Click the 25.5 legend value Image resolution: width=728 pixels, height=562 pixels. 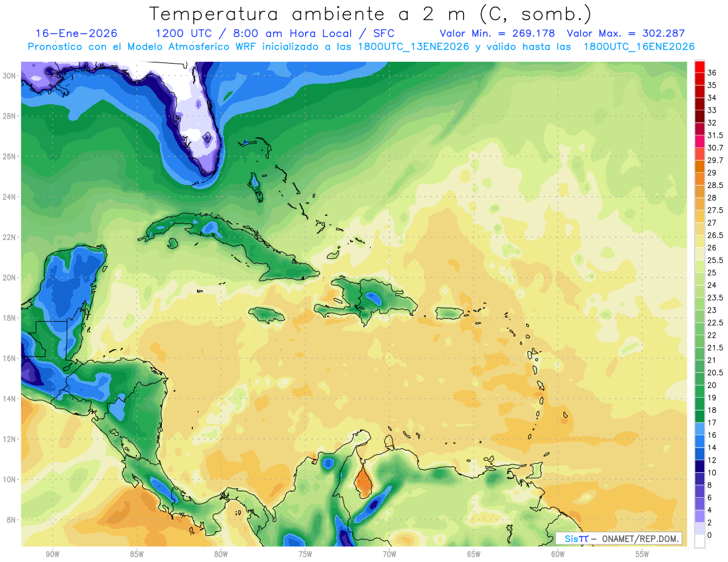tap(715, 260)
